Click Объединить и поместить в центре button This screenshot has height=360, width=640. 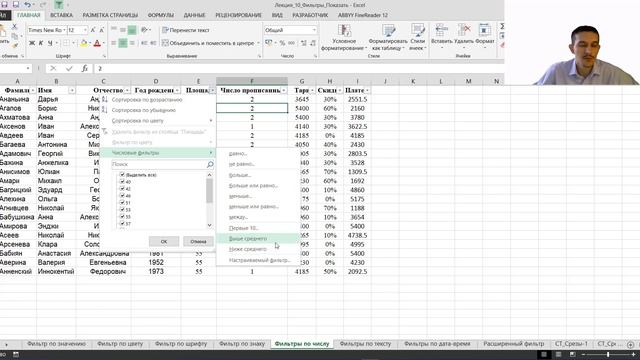pyautogui.click(x=211, y=43)
